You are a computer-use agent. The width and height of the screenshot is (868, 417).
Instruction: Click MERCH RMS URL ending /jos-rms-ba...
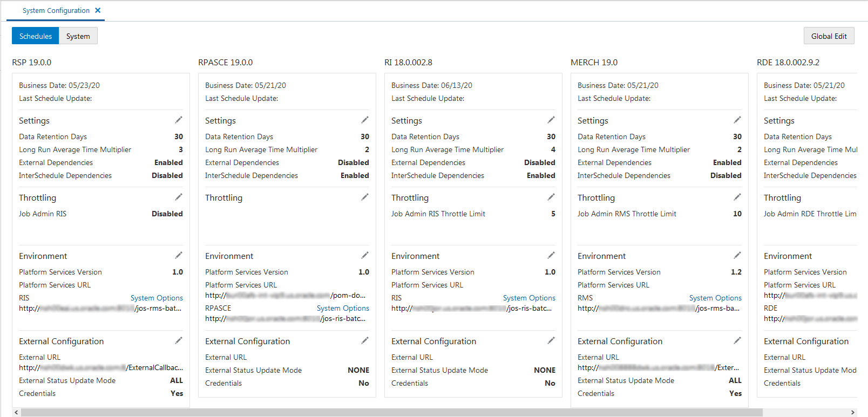point(659,308)
